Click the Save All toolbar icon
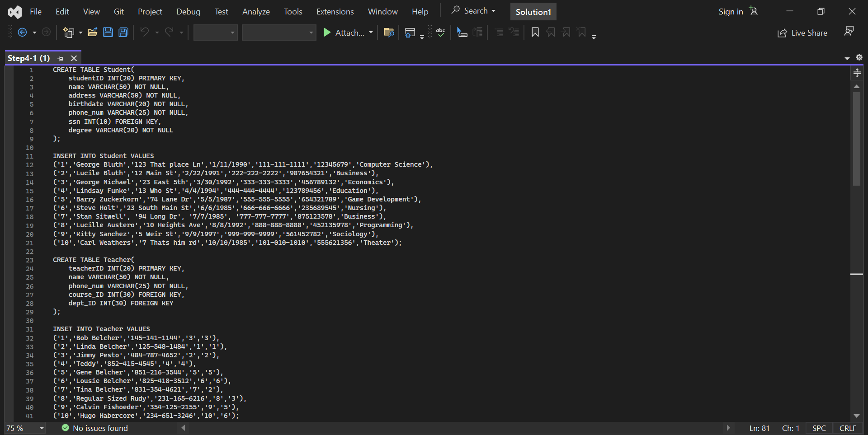This screenshot has height=435, width=868. (123, 33)
